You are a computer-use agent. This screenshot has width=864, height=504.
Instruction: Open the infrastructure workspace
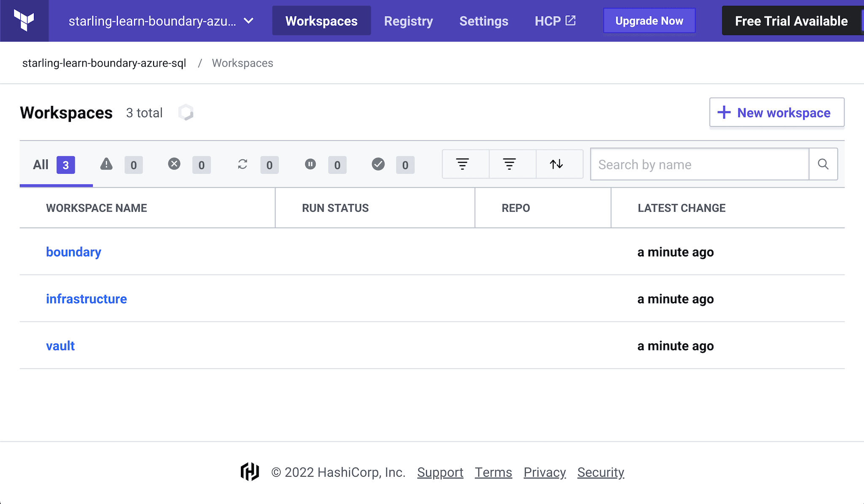(x=86, y=299)
